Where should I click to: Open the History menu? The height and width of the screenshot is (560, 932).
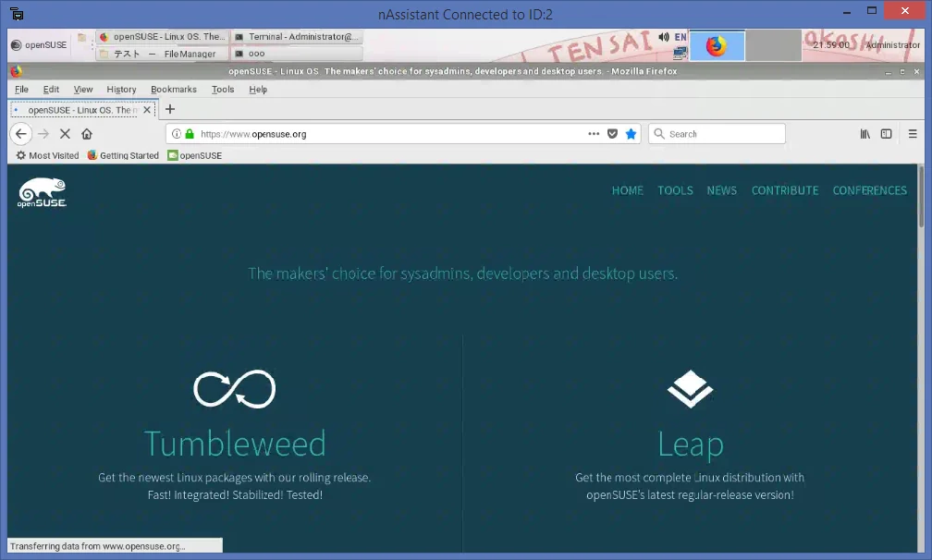[x=121, y=89]
